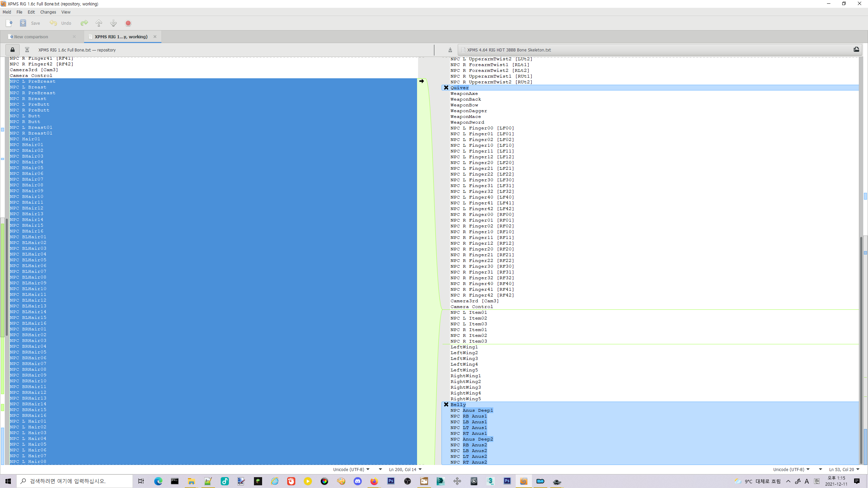Open the Meld menu

[x=7, y=12]
